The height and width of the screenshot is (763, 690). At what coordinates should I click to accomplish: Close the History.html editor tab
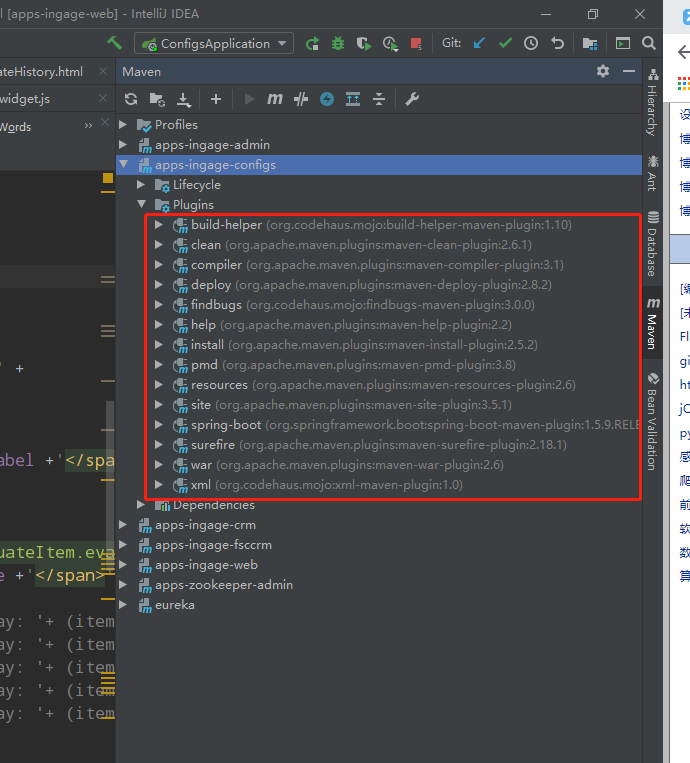103,71
